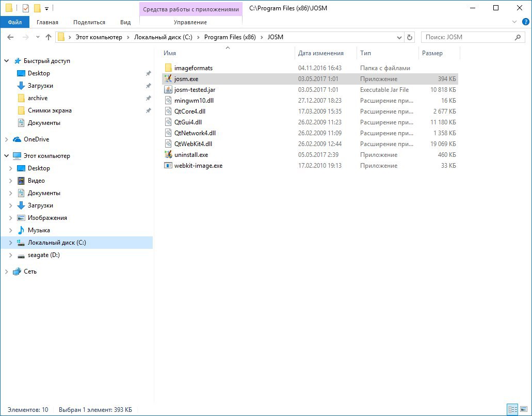Click the archive folder icon in sidebar

point(21,98)
